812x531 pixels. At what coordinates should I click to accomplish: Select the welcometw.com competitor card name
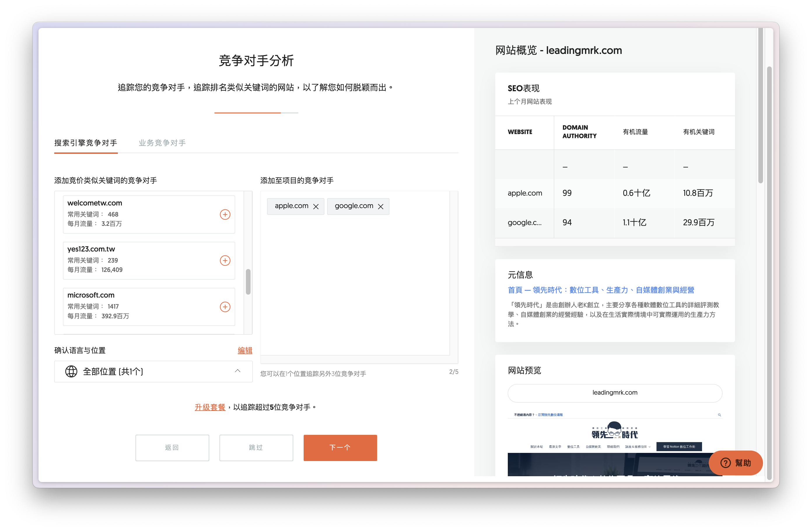(x=95, y=203)
